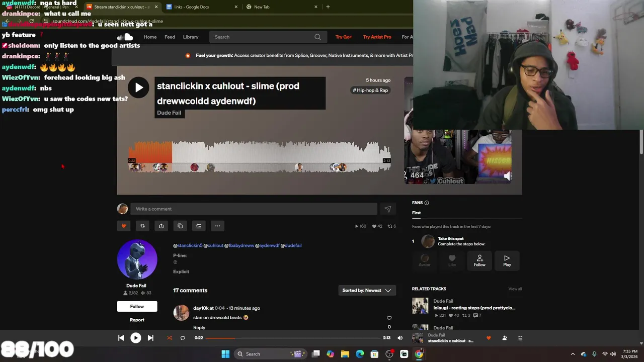Open Microsoft Edge from taskbar

pyautogui.click(x=360, y=354)
